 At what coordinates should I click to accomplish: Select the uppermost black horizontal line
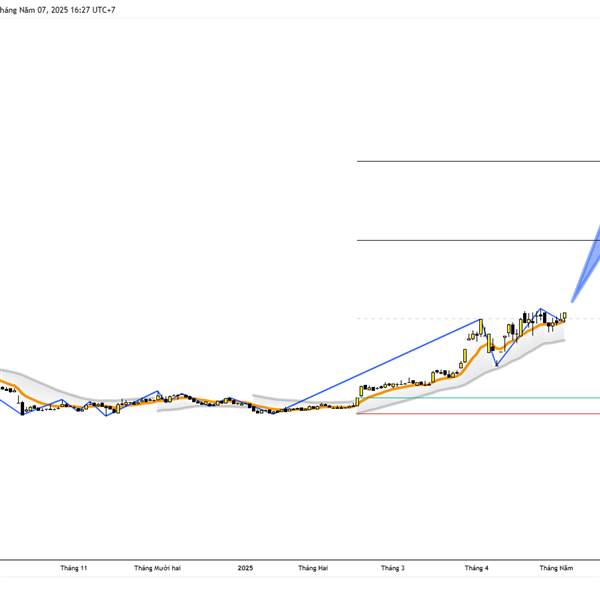point(478,161)
